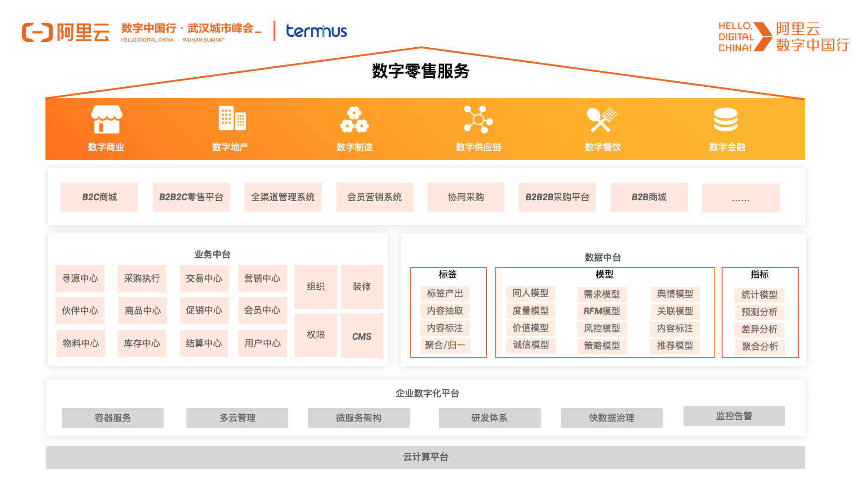Click the 伙伴中心 block
Image resolution: width=868 pixels, height=486 pixels.
pyautogui.click(x=80, y=311)
